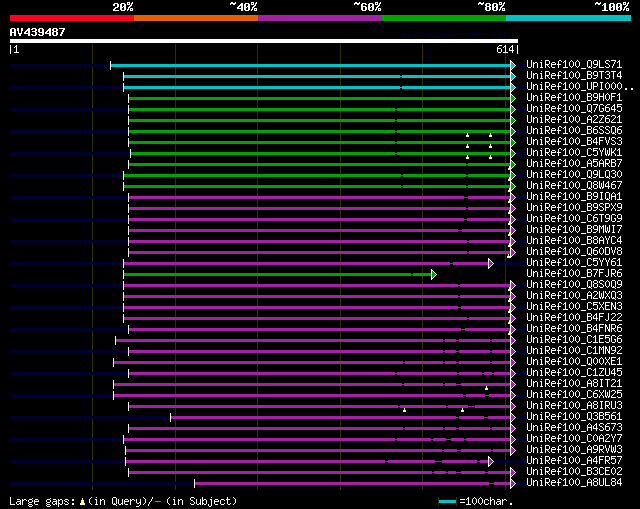Click the orange ~40% identity legend segment
This screenshot has width=640, height=509.
point(196,18)
